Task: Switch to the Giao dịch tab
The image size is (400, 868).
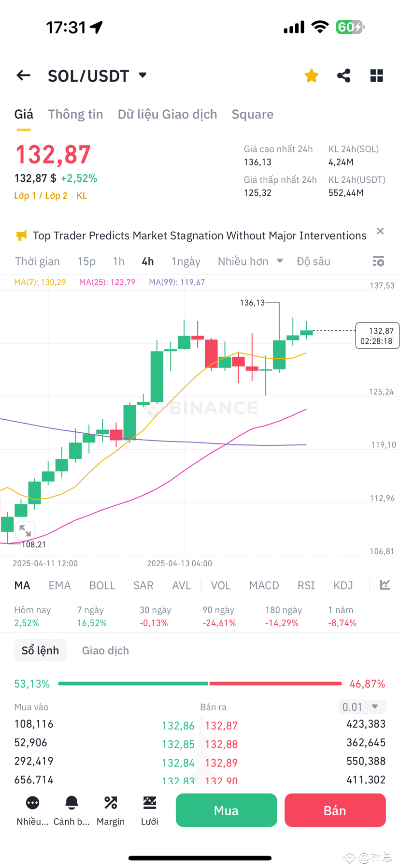Action: [x=105, y=650]
